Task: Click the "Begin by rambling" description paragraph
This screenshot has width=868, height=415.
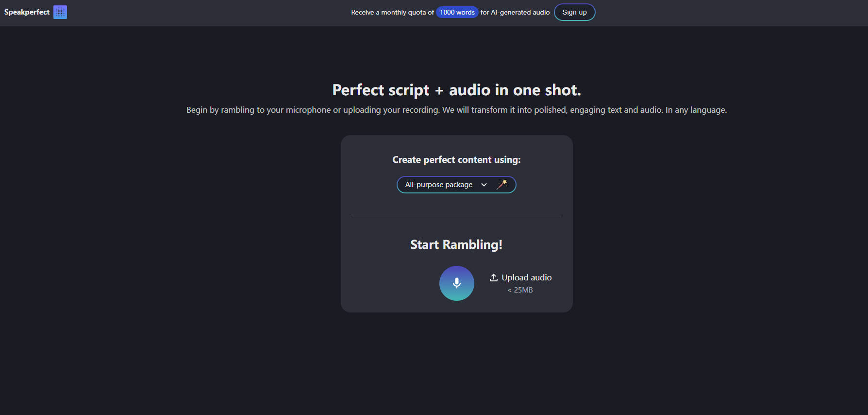Action: (x=456, y=110)
